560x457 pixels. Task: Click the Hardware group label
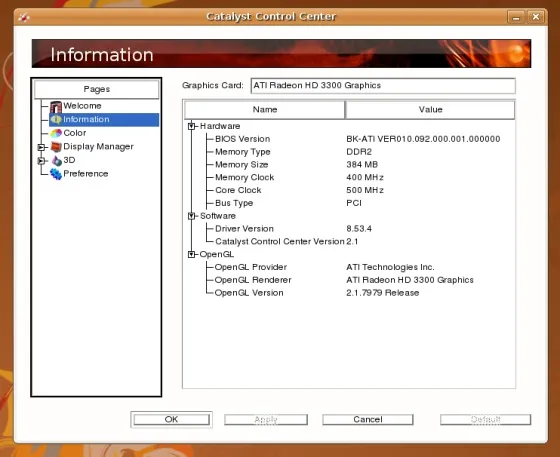[220, 126]
